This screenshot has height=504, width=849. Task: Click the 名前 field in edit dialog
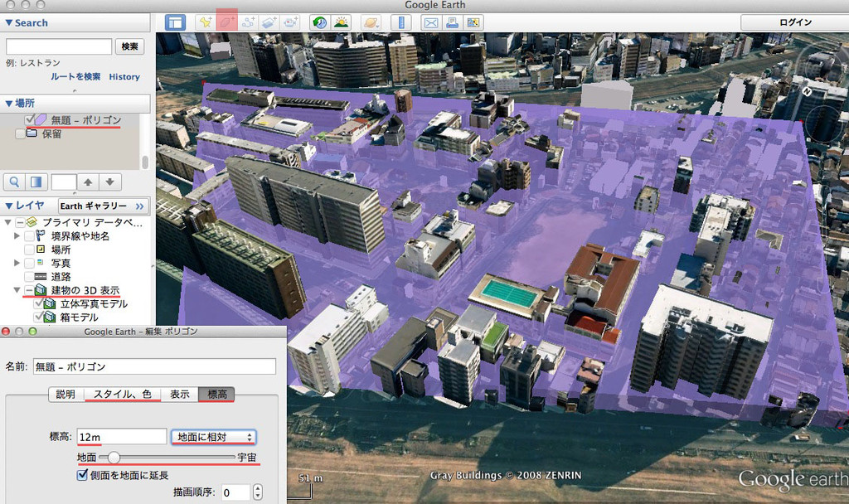[154, 366]
